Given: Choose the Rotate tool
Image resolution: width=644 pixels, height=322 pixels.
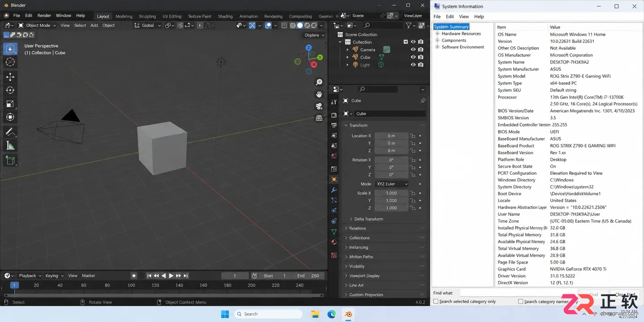Looking at the screenshot, I should [x=10, y=90].
